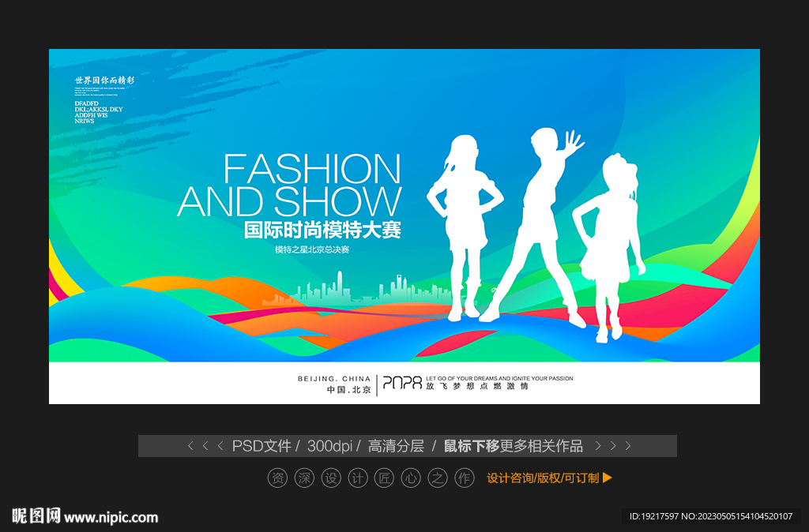Click the 模特之星北京总决赛 subtitle
The height and width of the screenshot is (532, 809).
312,249
